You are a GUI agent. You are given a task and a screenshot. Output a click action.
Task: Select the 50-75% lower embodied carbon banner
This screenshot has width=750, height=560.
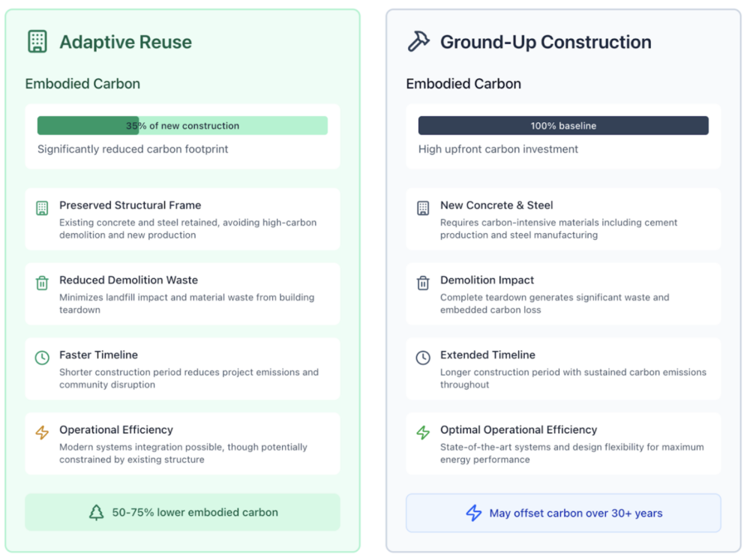click(182, 513)
